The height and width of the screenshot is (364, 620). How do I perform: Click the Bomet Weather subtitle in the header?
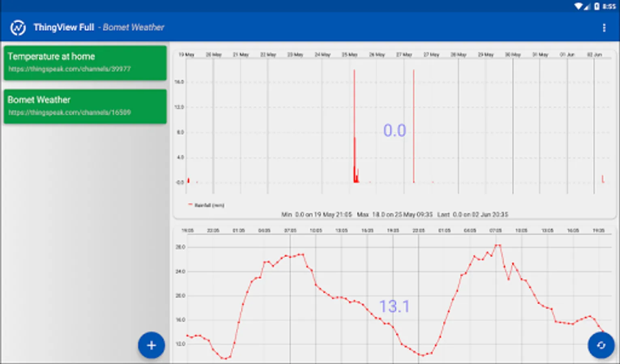133,28
